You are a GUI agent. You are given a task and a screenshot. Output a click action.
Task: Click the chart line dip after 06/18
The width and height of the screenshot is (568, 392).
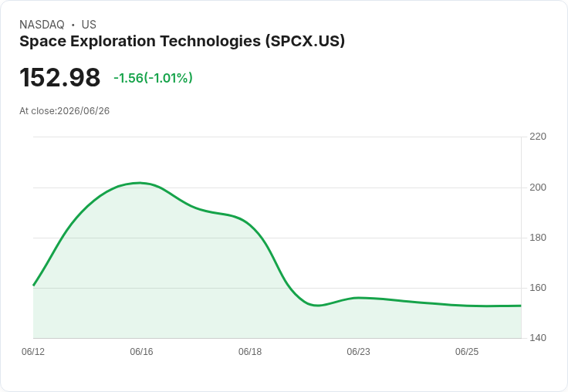pos(317,306)
